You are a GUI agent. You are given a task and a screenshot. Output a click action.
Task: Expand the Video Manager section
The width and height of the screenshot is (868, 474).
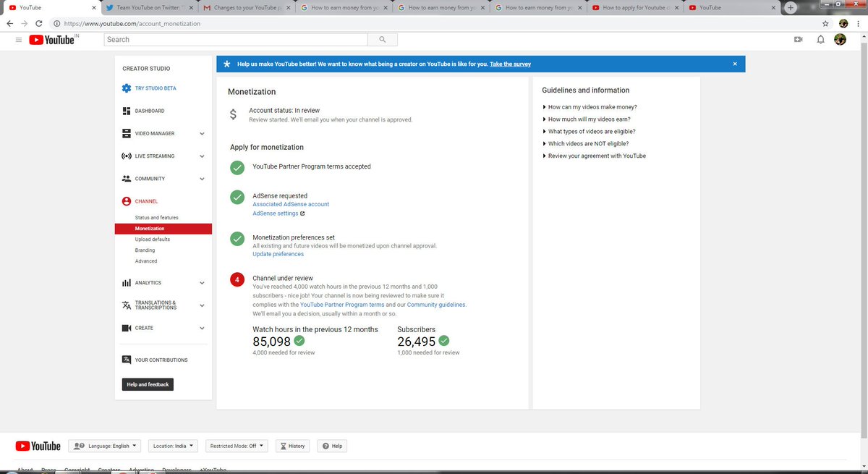202,133
